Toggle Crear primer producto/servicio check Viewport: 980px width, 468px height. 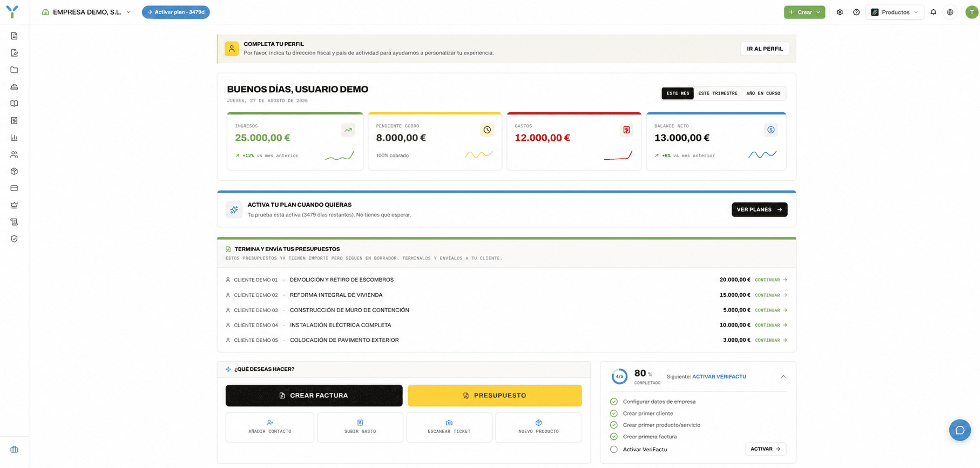(x=613, y=425)
